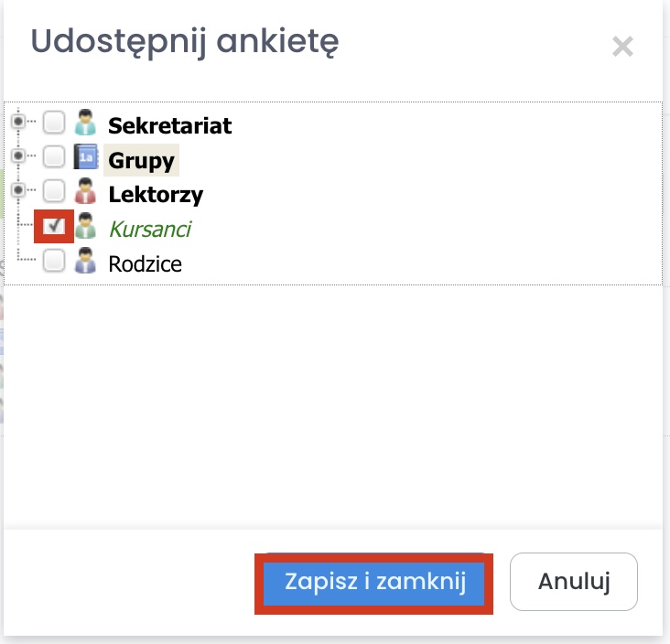Image resolution: width=670 pixels, height=644 pixels.
Task: Click the Rodzice person icon
Action: pyautogui.click(x=85, y=262)
